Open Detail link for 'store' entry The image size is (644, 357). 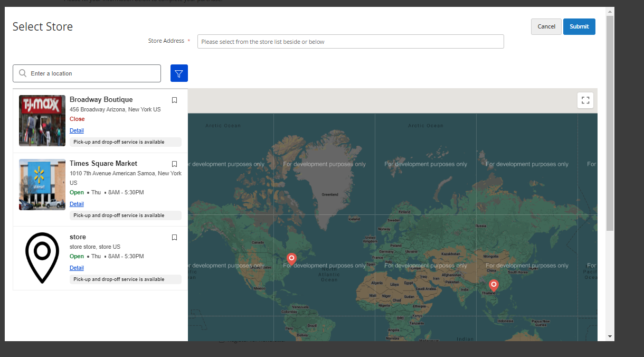pos(77,268)
